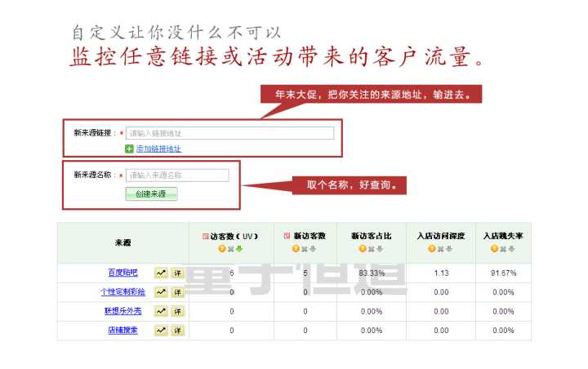Select the 91.67% bounce rate value
The width and height of the screenshot is (588, 369).
(504, 273)
